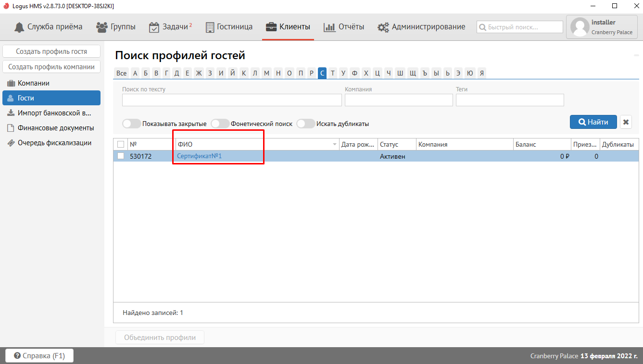Screen dimensions: 643x364
Task: Enable the Показывать закрытые toggle
Action: 131,124
